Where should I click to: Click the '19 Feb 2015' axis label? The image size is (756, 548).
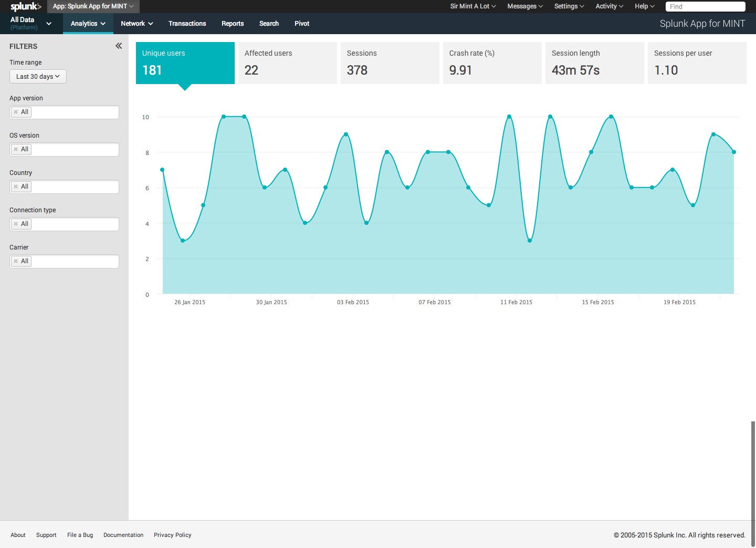(x=679, y=302)
